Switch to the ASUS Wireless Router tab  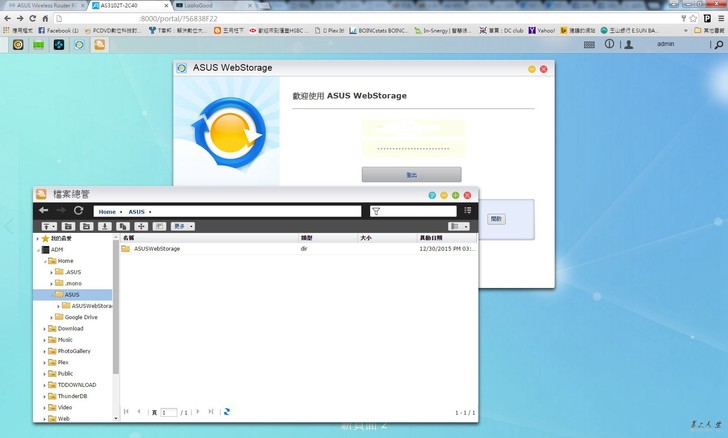click(40, 5)
